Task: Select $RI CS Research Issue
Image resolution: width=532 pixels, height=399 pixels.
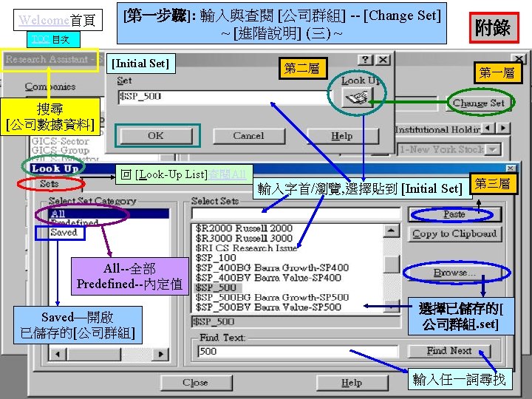Action: click(x=246, y=248)
